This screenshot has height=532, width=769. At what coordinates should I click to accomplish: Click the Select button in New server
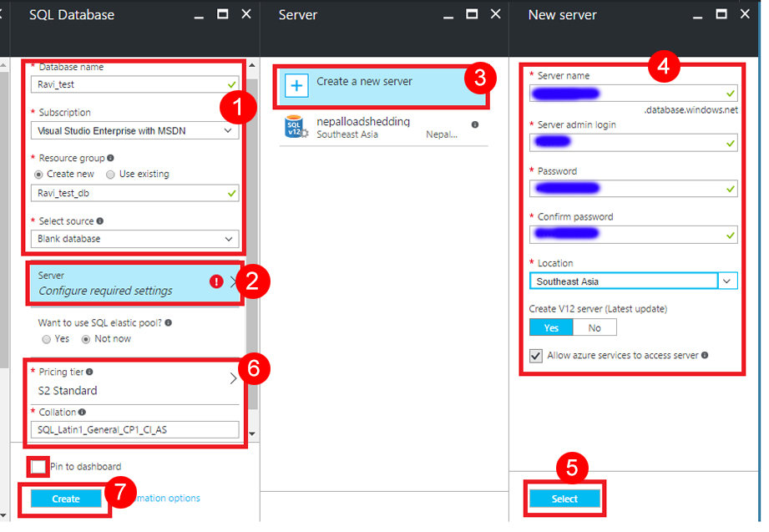coord(564,499)
